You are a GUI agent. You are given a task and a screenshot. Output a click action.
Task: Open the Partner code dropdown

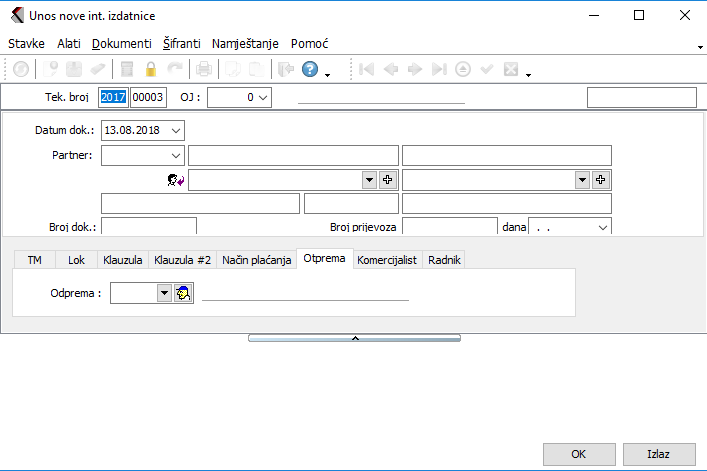coord(176,155)
